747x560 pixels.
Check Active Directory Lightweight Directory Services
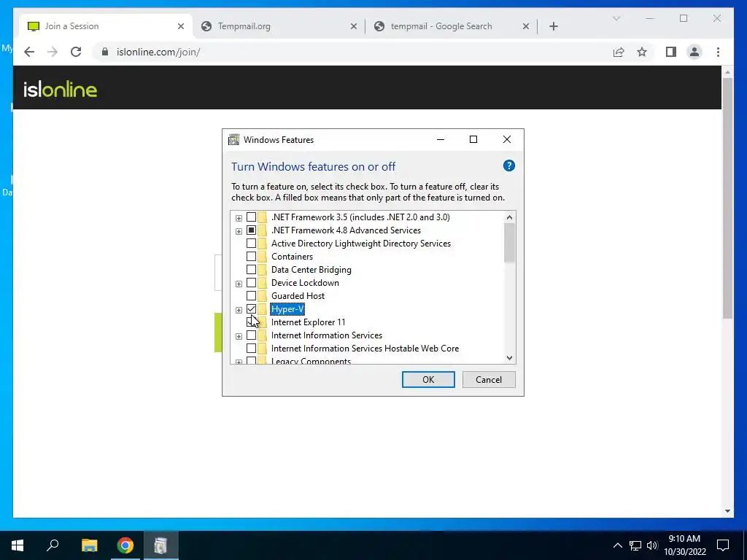coord(251,244)
